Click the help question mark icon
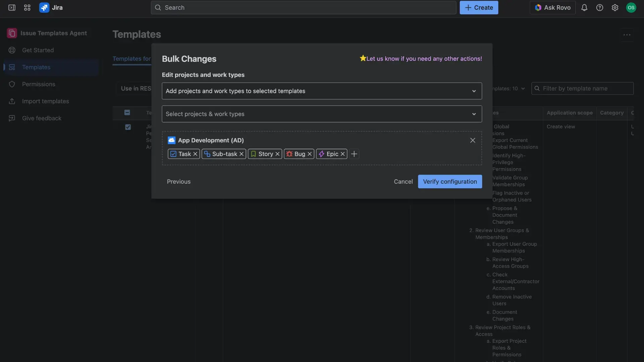644x362 pixels. (x=600, y=7)
